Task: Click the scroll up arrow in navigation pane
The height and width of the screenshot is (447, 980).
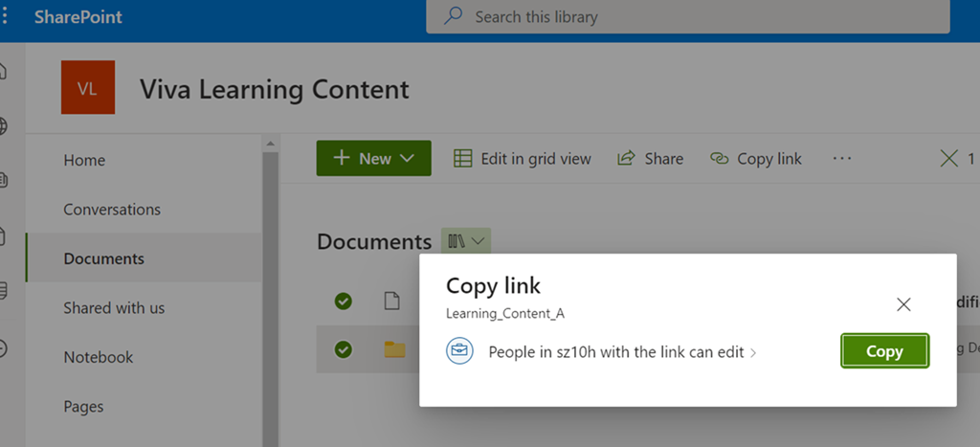Action: pyautogui.click(x=270, y=144)
